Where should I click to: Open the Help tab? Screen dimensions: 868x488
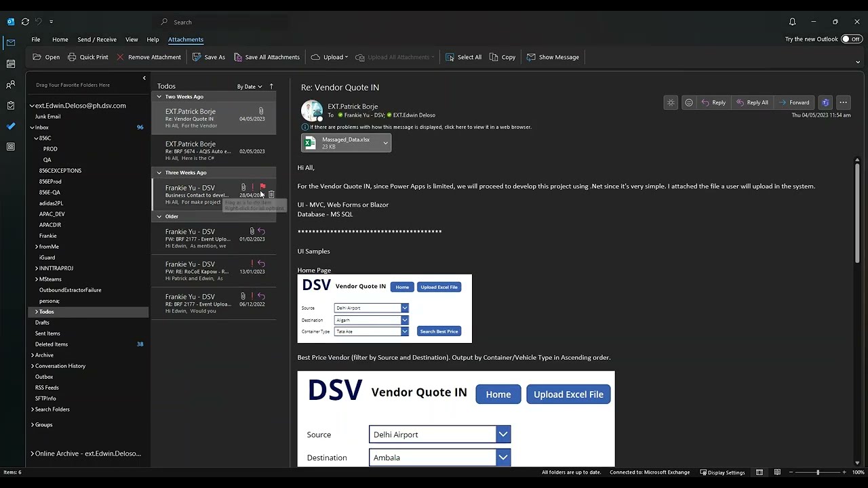click(x=153, y=39)
